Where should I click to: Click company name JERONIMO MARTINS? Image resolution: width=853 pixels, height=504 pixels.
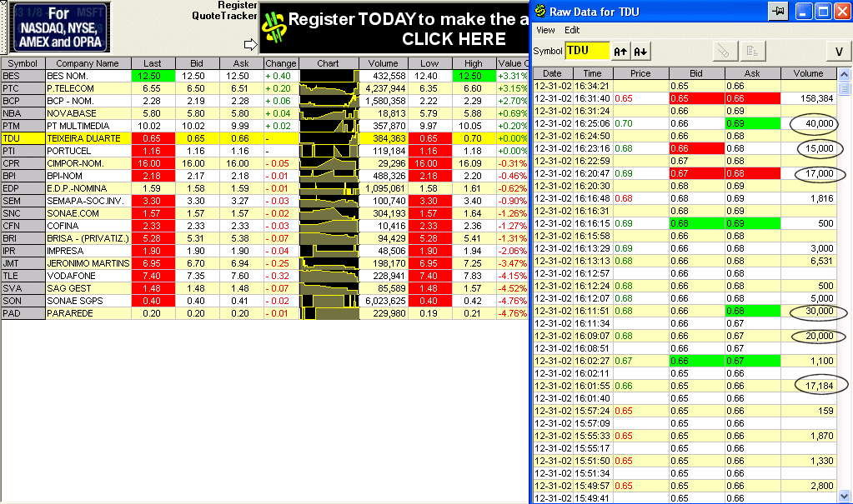88,264
